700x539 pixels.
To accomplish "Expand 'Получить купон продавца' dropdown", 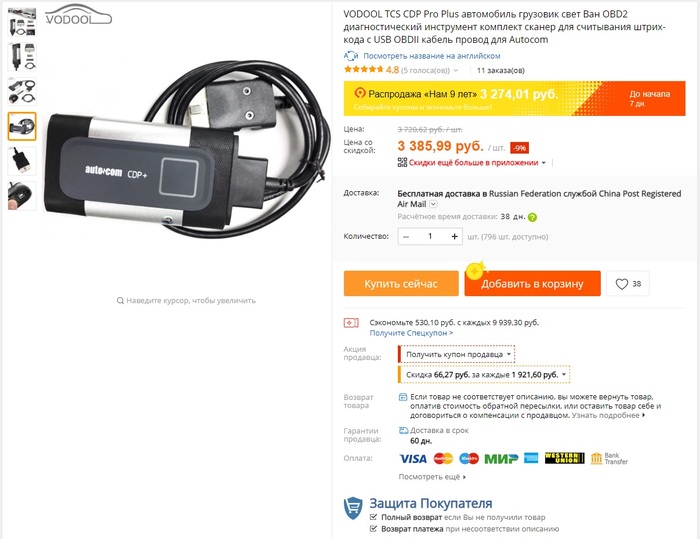I will click(456, 354).
